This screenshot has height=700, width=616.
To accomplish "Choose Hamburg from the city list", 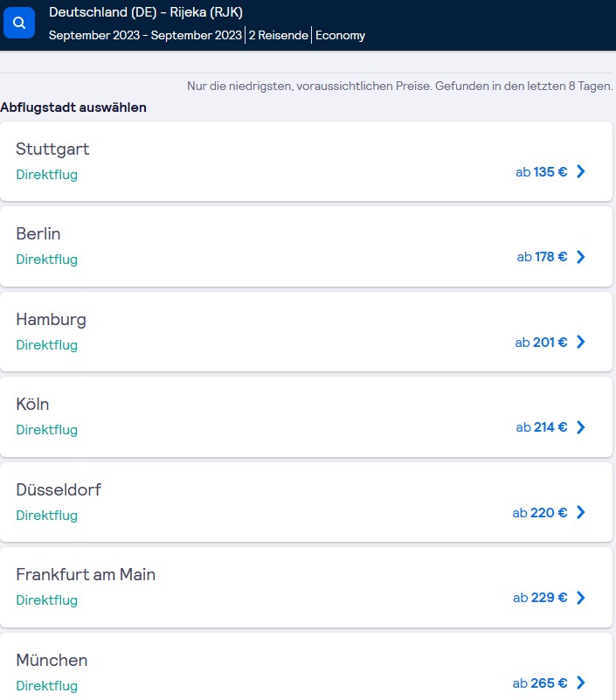I will [51, 320].
